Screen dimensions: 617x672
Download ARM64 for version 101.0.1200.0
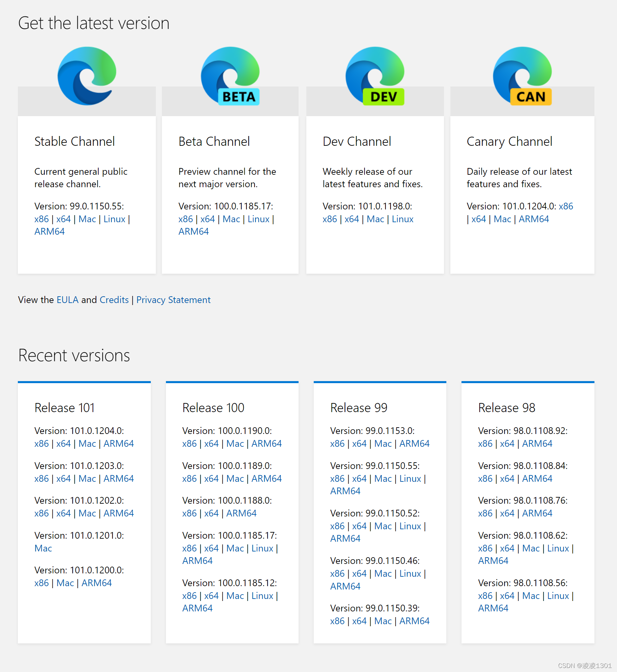pyautogui.click(x=97, y=583)
